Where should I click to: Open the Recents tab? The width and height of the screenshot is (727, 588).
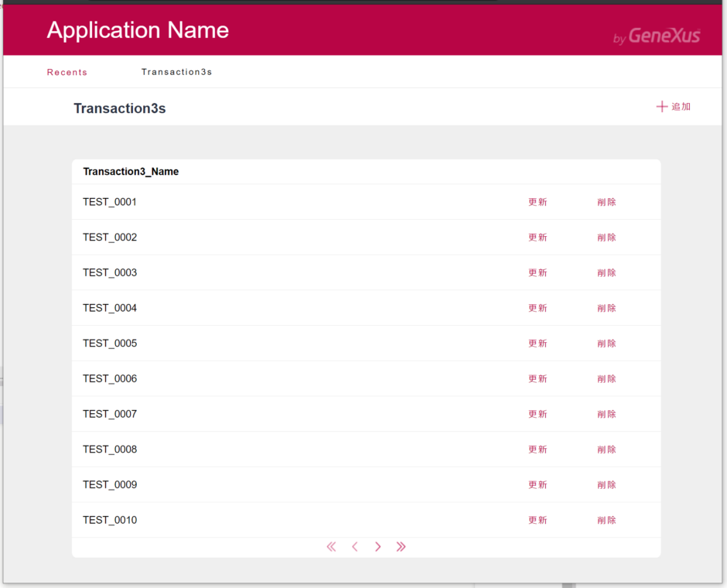pyautogui.click(x=67, y=73)
